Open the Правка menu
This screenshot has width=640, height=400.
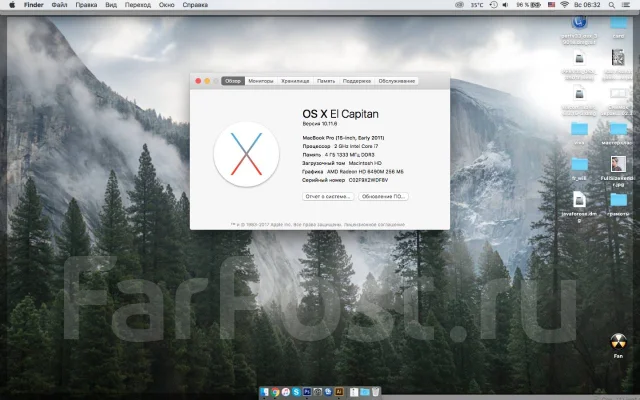tap(86, 5)
